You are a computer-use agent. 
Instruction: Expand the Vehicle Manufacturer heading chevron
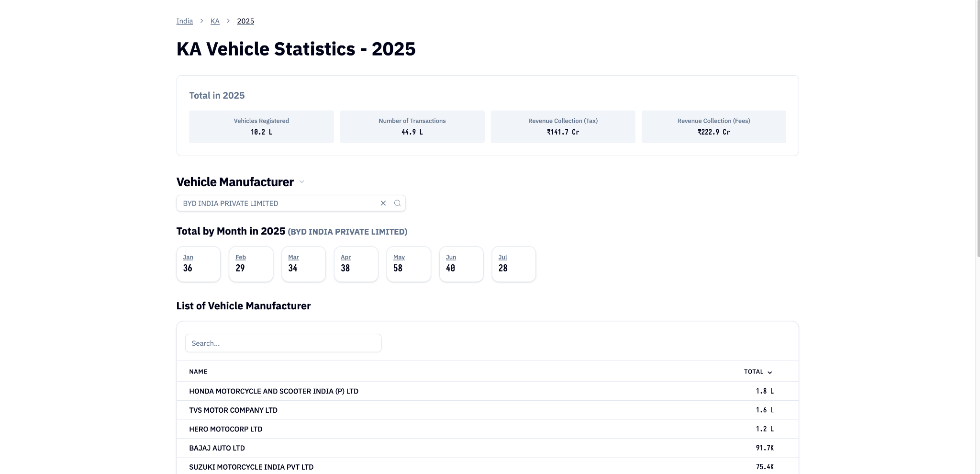(x=302, y=182)
